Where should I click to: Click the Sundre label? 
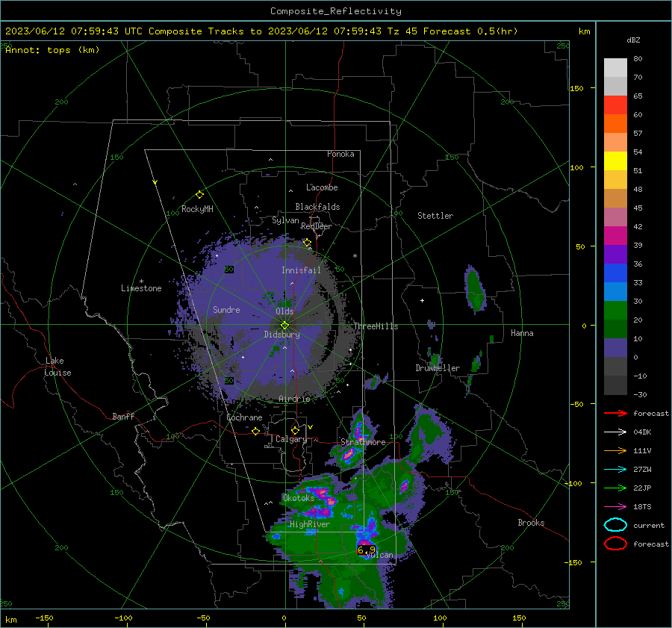click(x=226, y=310)
